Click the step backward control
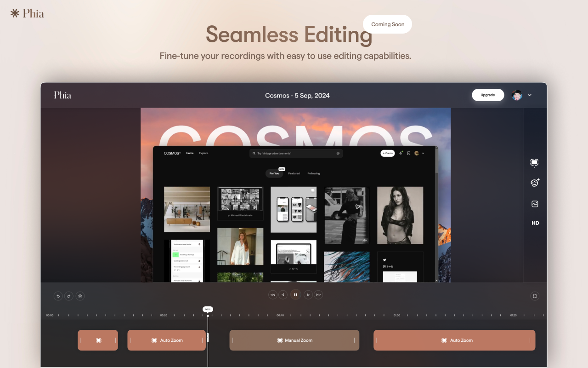588x368 pixels. pyautogui.click(x=283, y=294)
